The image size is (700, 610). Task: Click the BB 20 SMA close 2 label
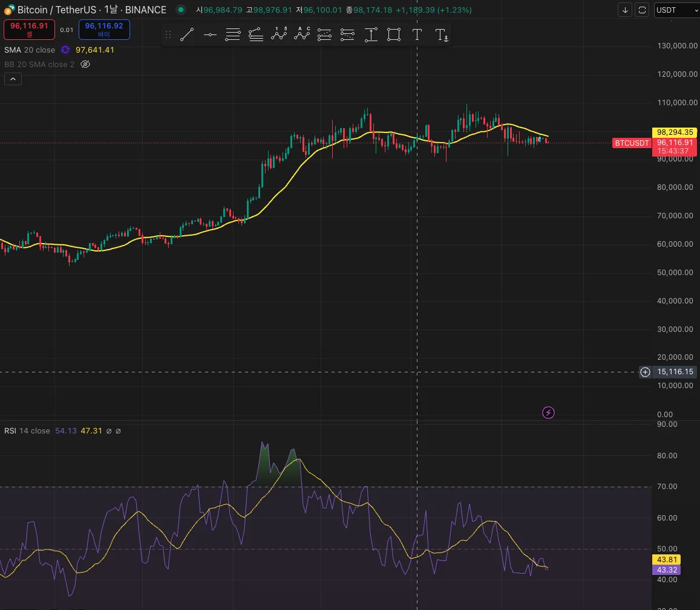point(39,64)
